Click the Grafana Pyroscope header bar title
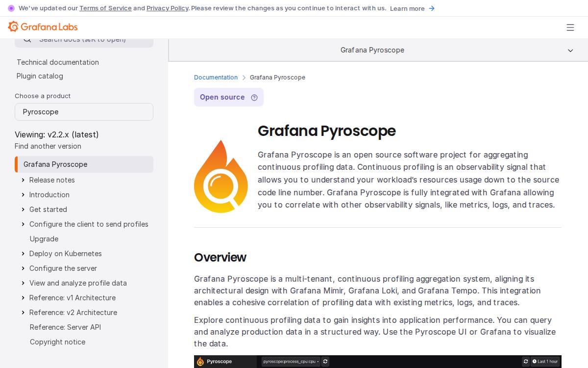Viewport: 588px width, 368px height. pyautogui.click(x=372, y=50)
